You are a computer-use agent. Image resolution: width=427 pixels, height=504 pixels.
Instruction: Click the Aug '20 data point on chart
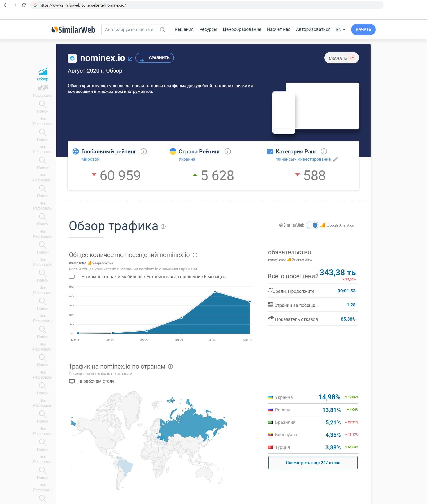point(250,302)
